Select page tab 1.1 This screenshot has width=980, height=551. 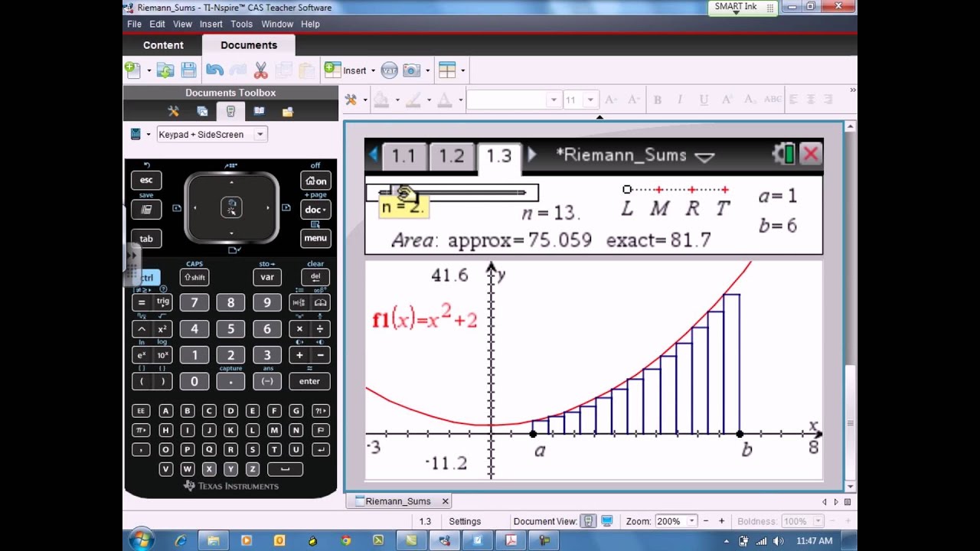(x=403, y=155)
